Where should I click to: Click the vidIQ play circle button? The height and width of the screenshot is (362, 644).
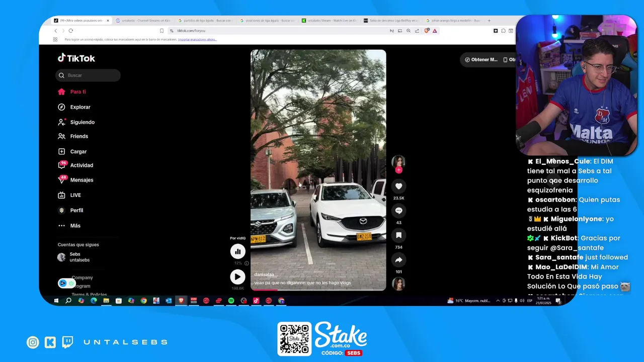point(237,277)
